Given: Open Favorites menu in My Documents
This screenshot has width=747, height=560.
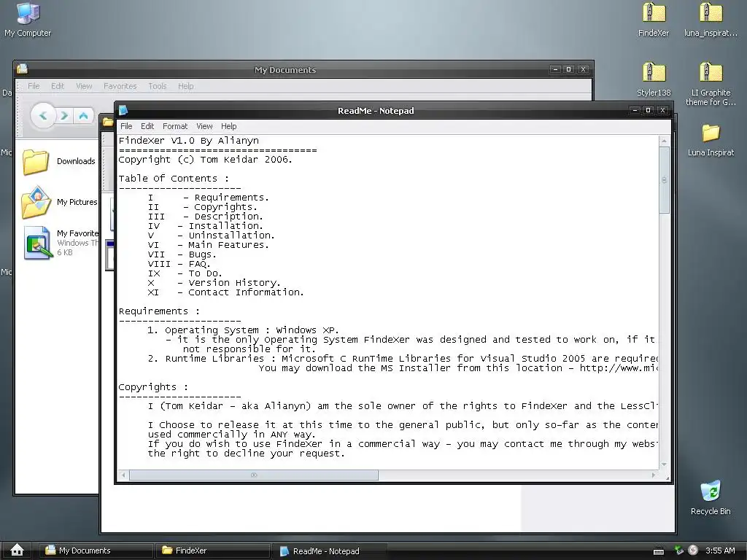Looking at the screenshot, I should (120, 86).
